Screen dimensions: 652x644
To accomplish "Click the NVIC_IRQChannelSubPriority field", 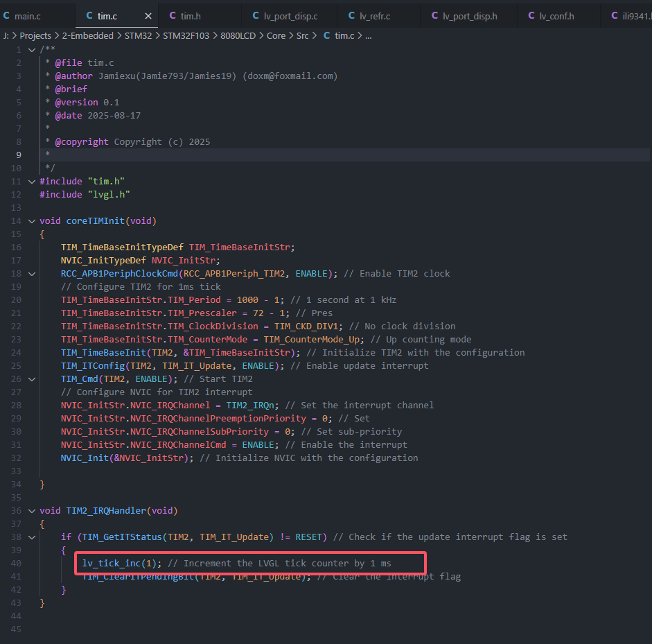I will (200, 432).
